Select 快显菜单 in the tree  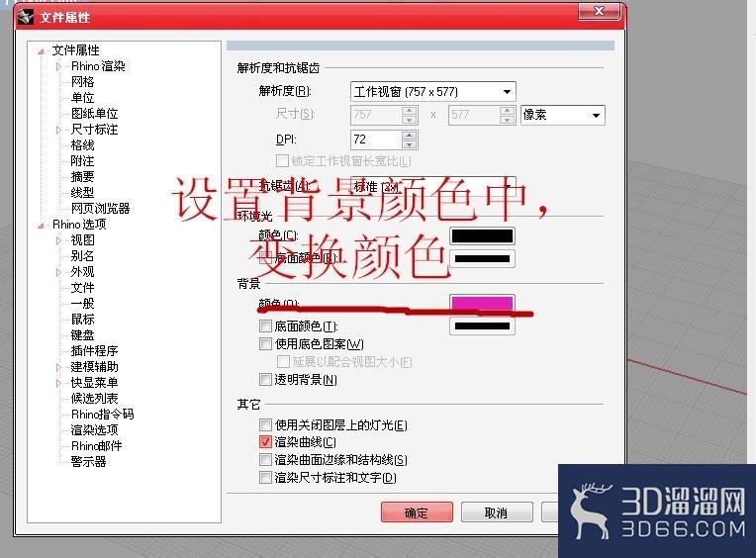(x=95, y=383)
